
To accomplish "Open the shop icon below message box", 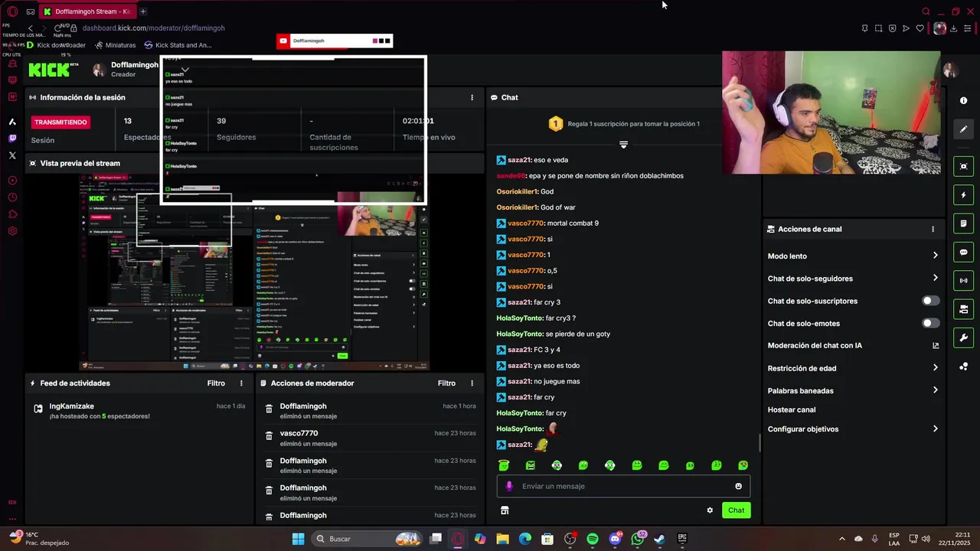I will click(x=505, y=510).
